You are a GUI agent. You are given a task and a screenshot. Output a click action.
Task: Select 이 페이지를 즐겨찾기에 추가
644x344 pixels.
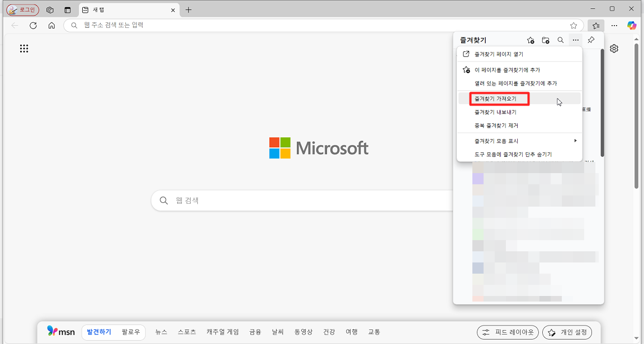pyautogui.click(x=519, y=70)
